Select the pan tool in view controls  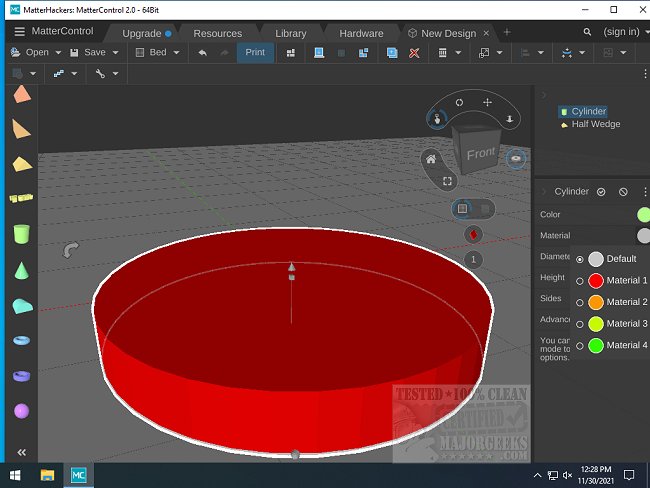487,102
